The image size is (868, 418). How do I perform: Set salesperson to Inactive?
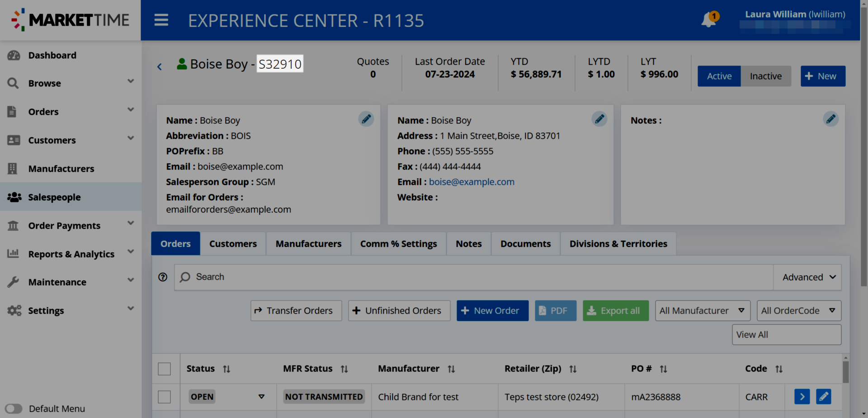click(766, 76)
